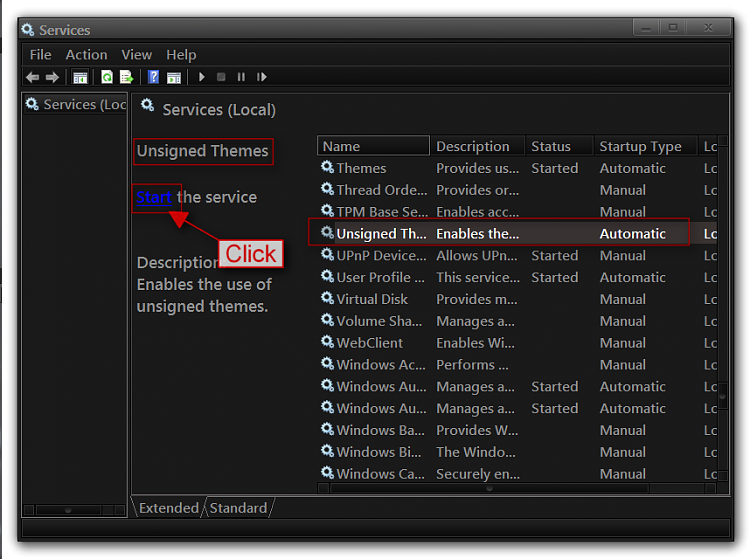Click 'Allows UPn...' description cell
Viewport: 750px width, 559px height.
[x=477, y=256]
